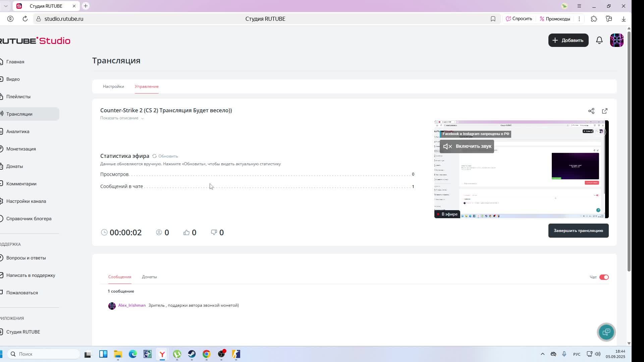Click the profile avatar in header
The width and height of the screenshot is (644, 362).
616,40
